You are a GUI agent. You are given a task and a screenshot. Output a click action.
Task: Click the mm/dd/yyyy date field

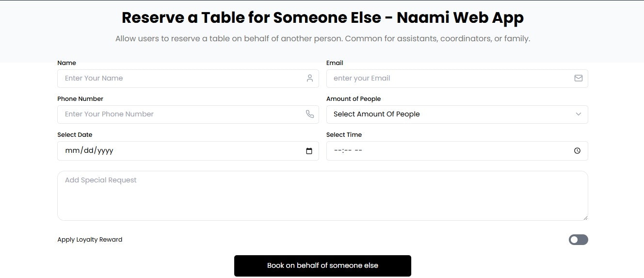tap(188, 151)
